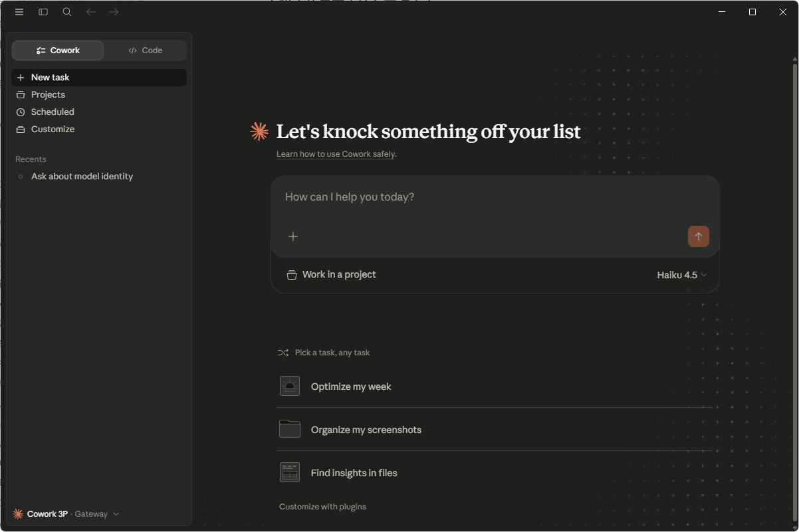Image resolution: width=799 pixels, height=532 pixels.
Task: Open Customize in the sidebar
Action: (x=99, y=130)
